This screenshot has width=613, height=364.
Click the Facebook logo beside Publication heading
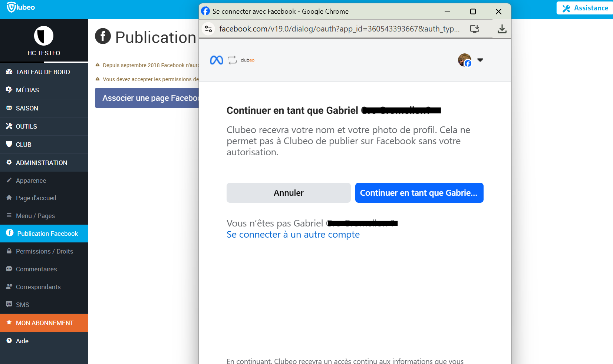click(x=103, y=36)
